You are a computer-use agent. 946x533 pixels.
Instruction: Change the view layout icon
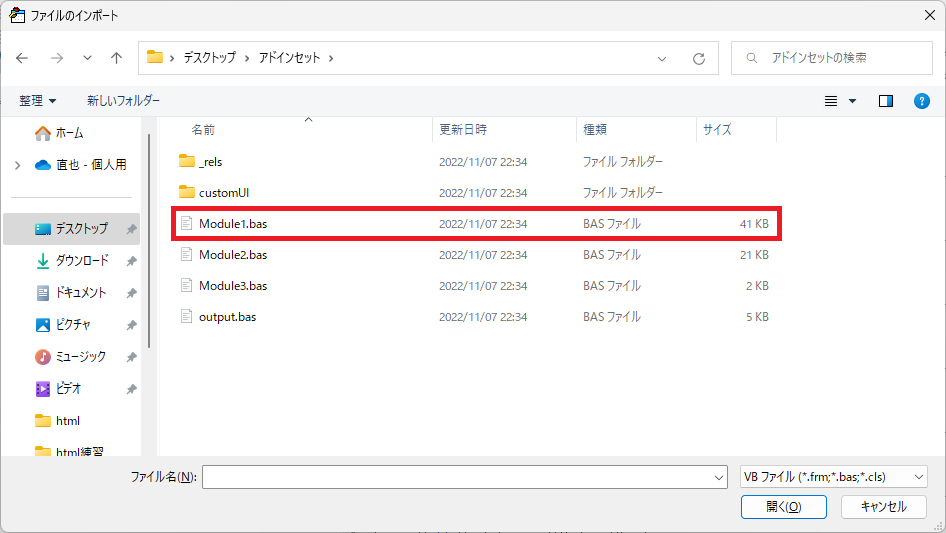(x=831, y=101)
